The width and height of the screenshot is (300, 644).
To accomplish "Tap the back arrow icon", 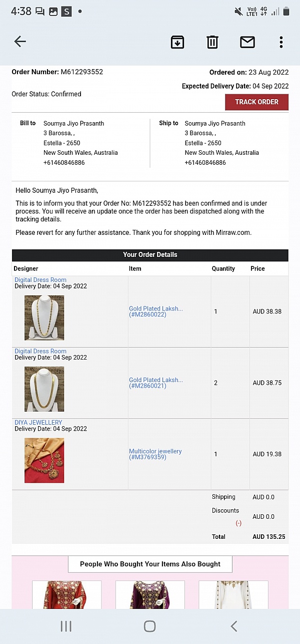I will pos(20,42).
